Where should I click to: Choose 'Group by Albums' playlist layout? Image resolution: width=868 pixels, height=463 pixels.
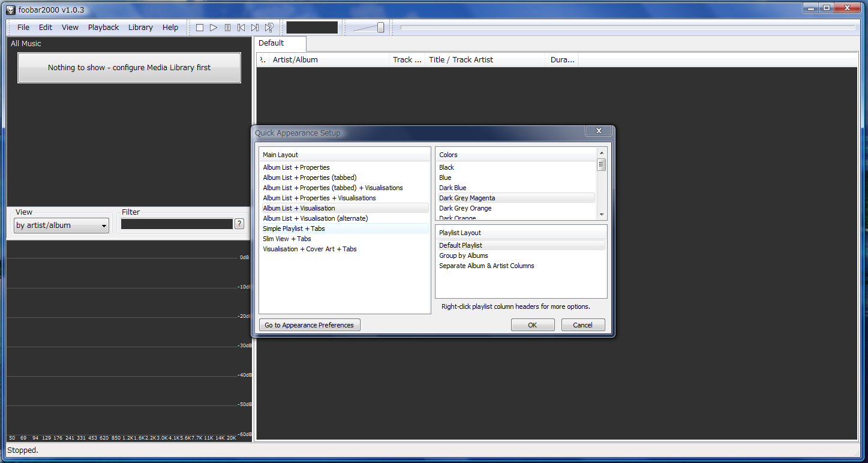(521, 255)
